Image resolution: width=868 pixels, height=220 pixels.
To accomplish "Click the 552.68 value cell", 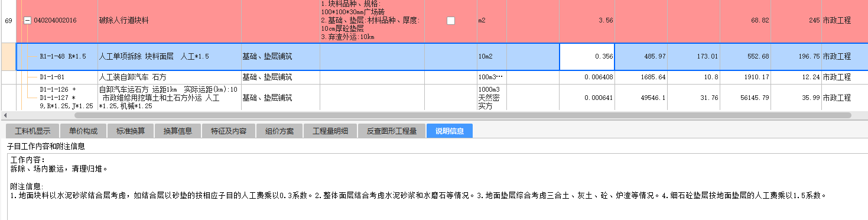I will (746, 57).
